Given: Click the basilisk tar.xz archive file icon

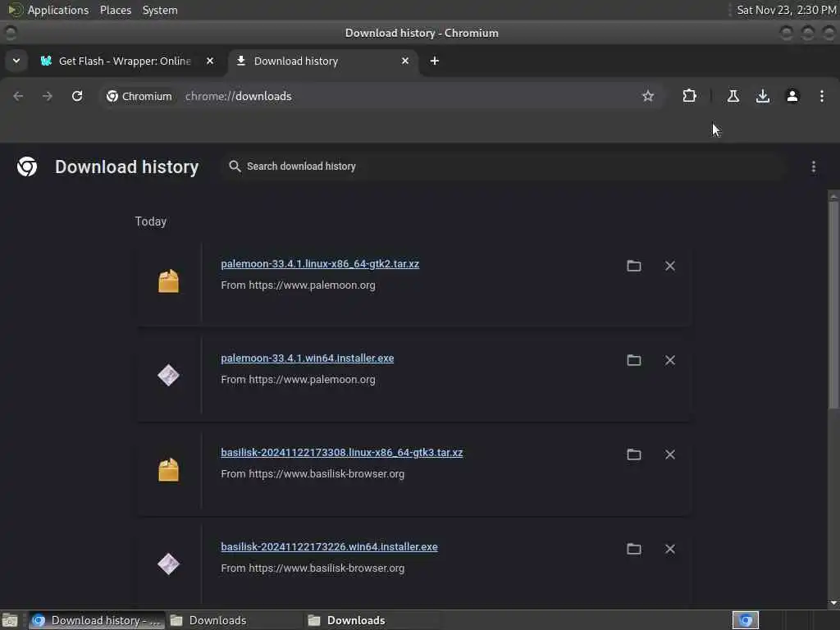Looking at the screenshot, I should [168, 470].
